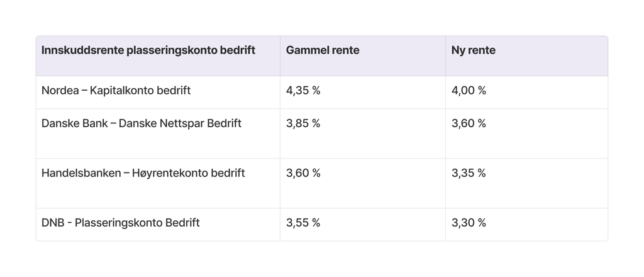
Task: Click Danske Bank's new rate value
Action: click(469, 123)
